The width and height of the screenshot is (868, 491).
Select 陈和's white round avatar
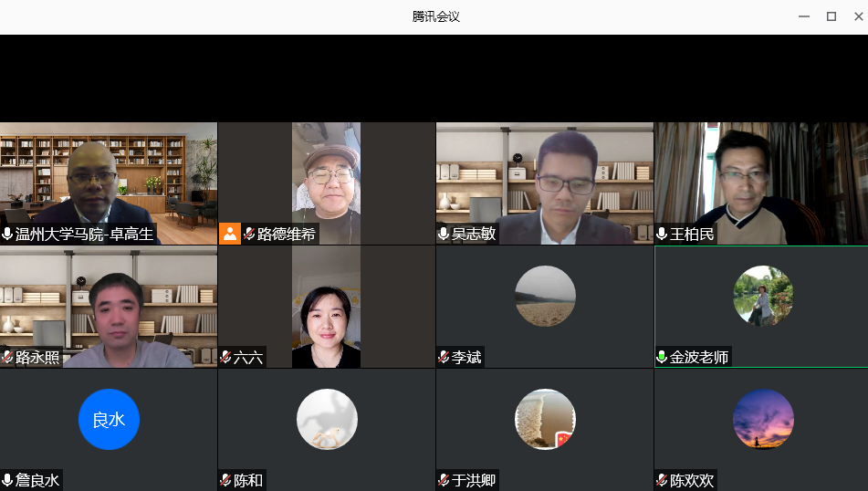pos(327,420)
